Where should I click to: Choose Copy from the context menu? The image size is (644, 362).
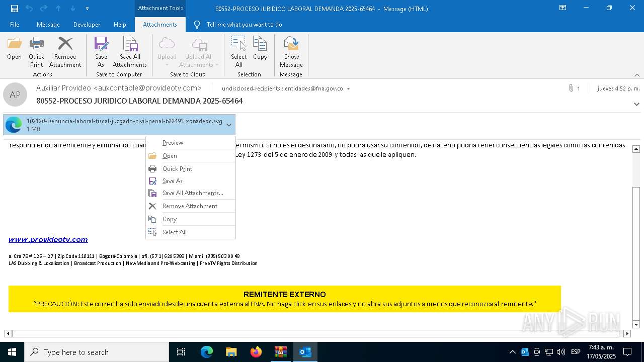coord(191,219)
